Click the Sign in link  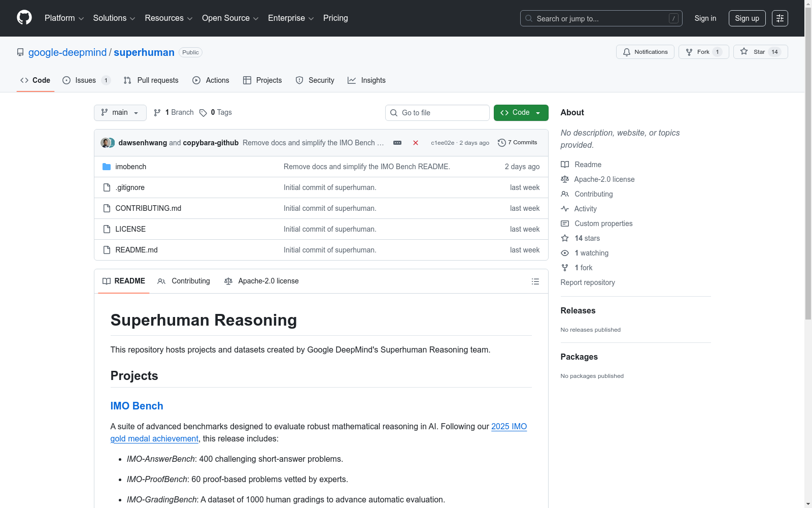click(x=705, y=18)
